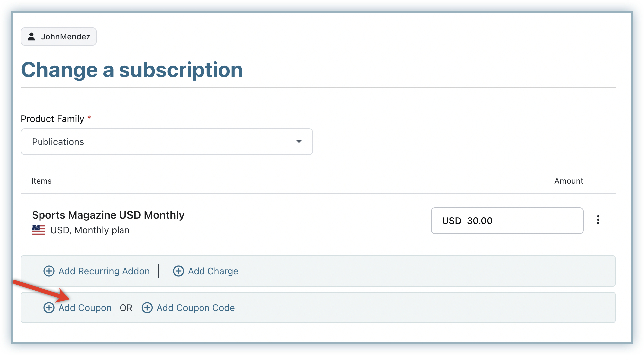Select the Add Charge link text
Screen dimensions: 644x355
213,271
